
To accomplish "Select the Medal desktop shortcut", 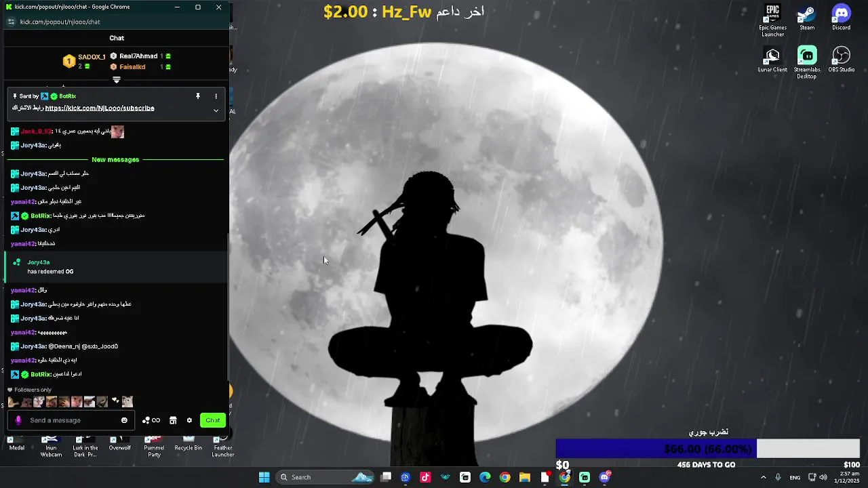I will point(17,445).
